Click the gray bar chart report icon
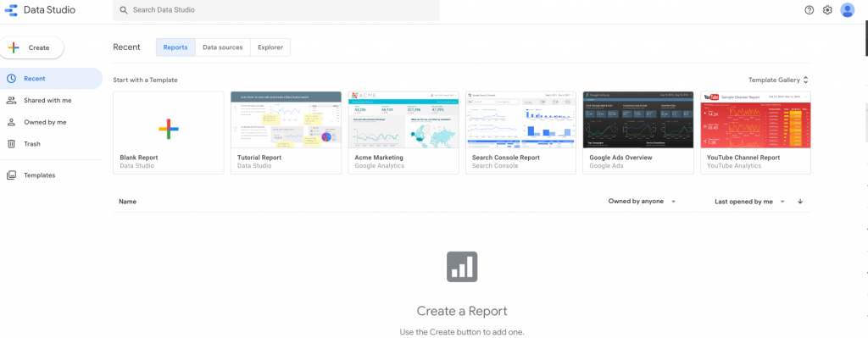 (462, 267)
